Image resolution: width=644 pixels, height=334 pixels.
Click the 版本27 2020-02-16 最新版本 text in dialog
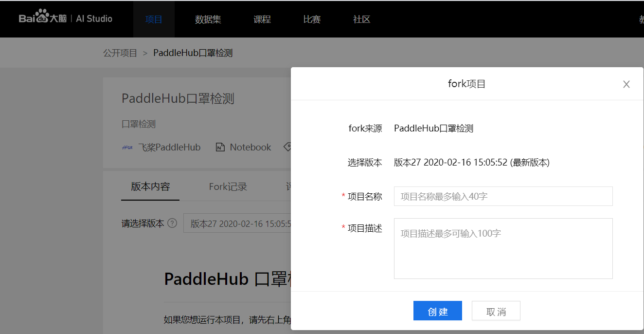click(472, 163)
